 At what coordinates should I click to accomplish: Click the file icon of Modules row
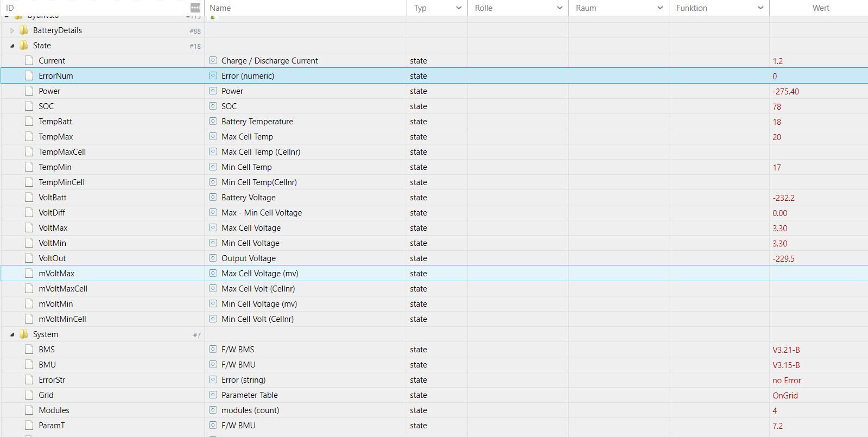point(29,410)
